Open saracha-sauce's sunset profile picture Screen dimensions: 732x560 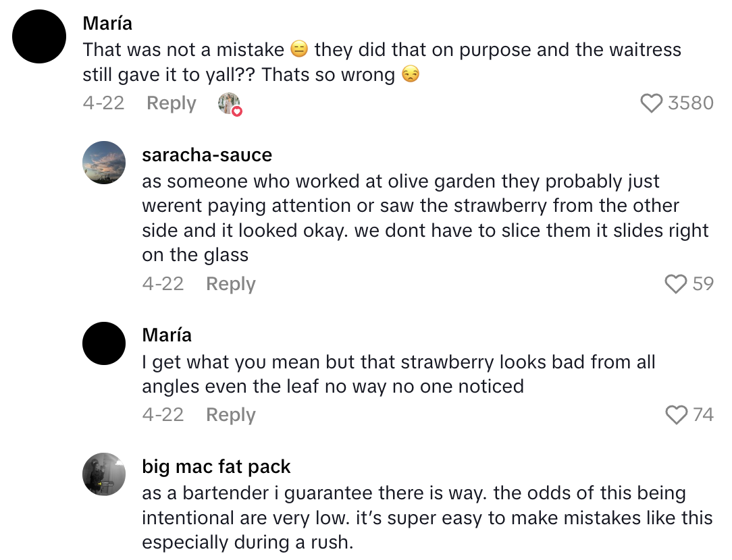pos(104,163)
